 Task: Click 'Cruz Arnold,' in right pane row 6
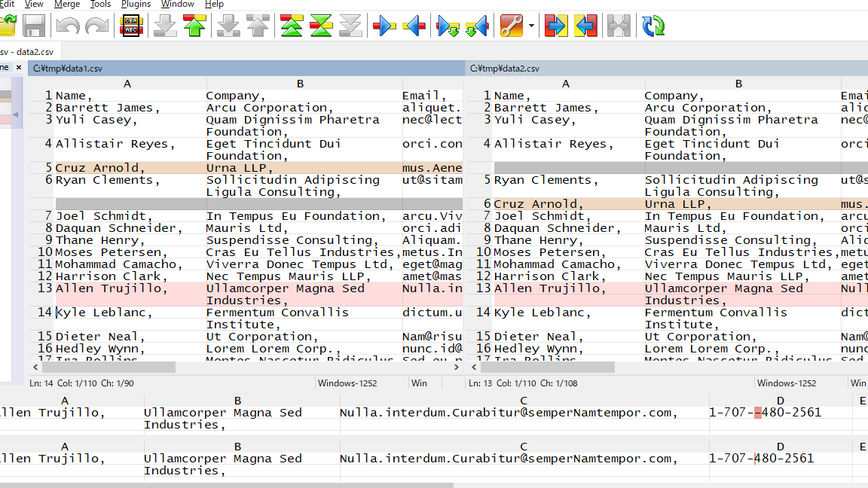pos(539,204)
